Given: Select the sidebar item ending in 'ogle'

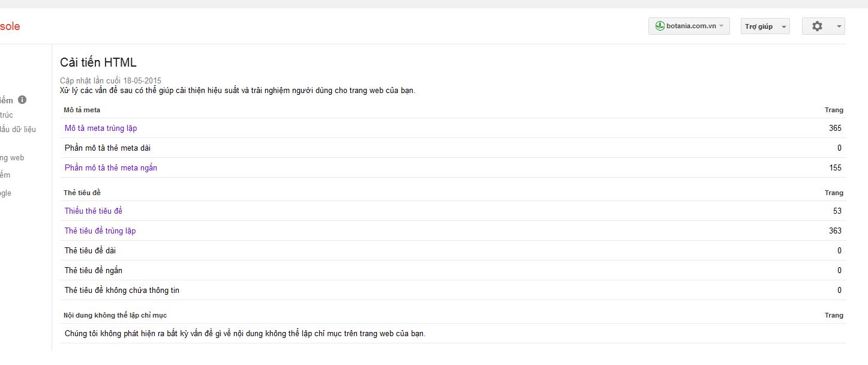Looking at the screenshot, I should point(6,193).
